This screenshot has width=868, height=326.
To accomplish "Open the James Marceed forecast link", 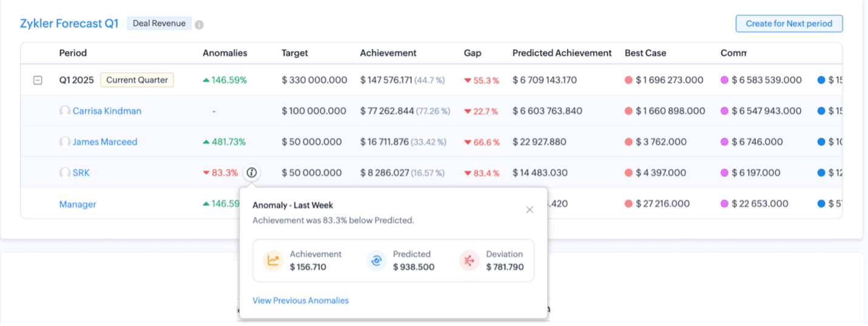I will point(105,142).
